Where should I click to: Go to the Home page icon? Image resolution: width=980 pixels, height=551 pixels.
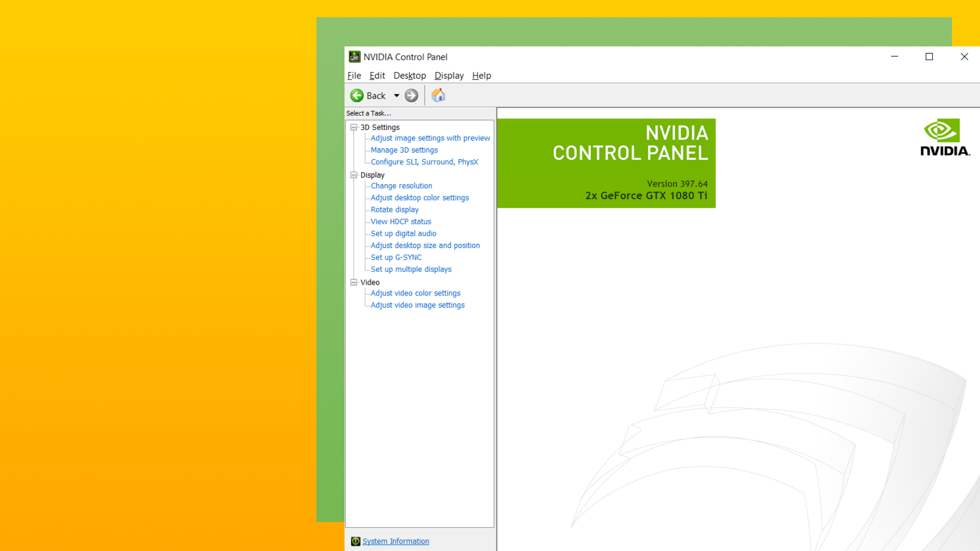(x=438, y=95)
